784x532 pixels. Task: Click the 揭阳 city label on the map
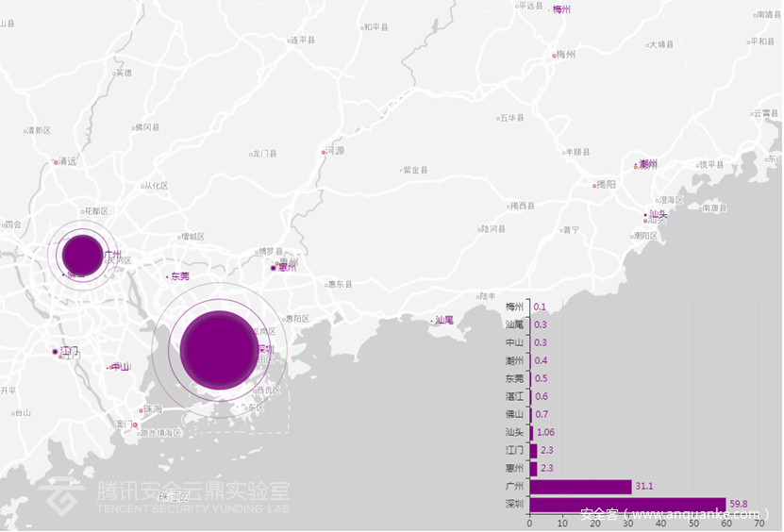[x=605, y=185]
